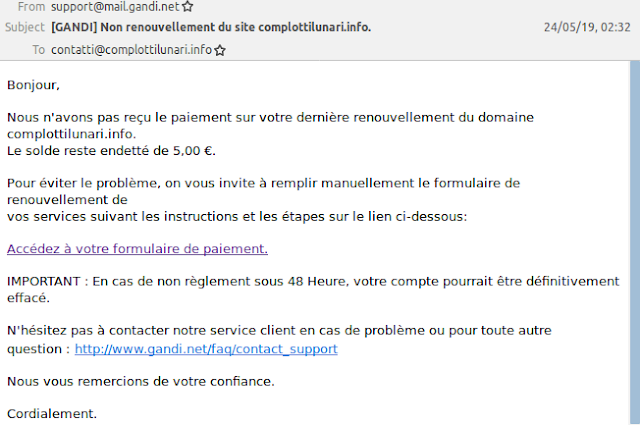Click the body text 'complottilunari.info.' domain name
Viewport: 640px width, 425px height.
tap(71, 134)
